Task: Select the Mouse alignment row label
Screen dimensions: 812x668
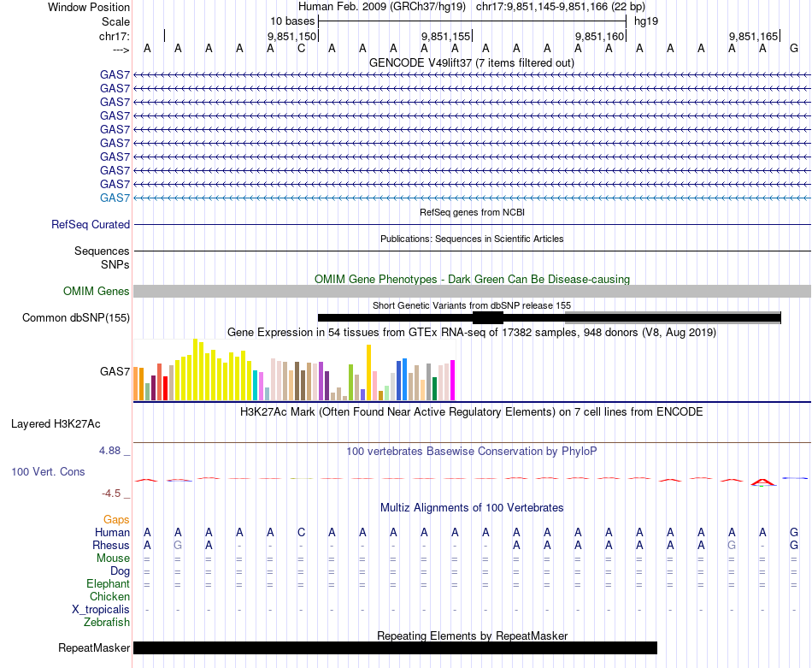Action: pyautogui.click(x=113, y=559)
